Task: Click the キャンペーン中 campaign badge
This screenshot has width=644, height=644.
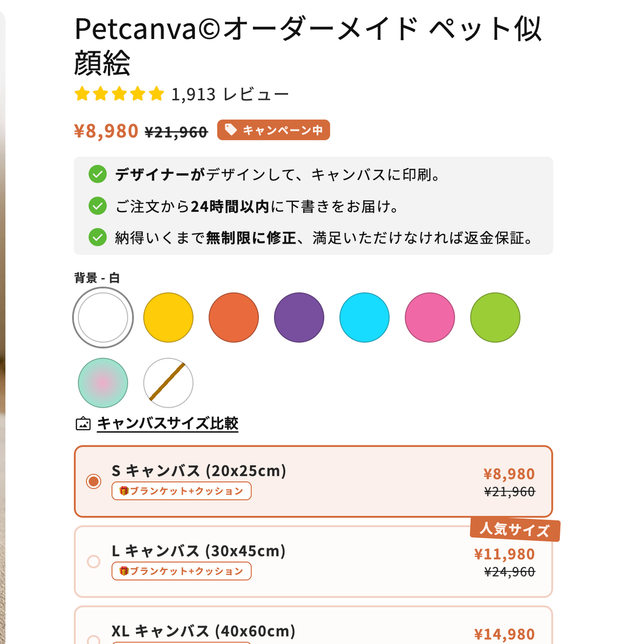Action: coord(273,130)
